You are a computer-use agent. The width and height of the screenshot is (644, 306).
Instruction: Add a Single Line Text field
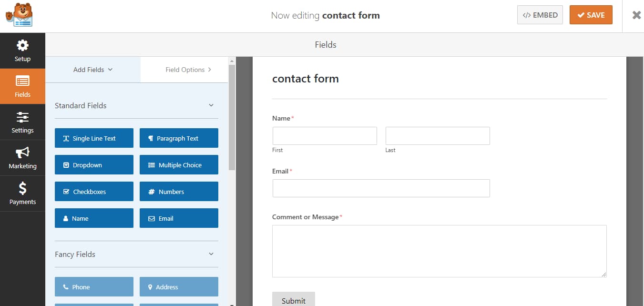[94, 138]
